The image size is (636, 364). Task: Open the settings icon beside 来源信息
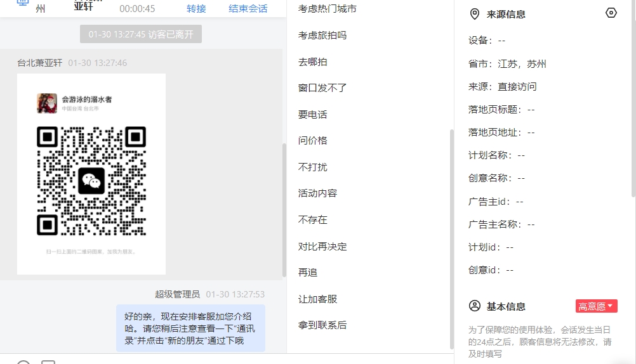(x=611, y=13)
